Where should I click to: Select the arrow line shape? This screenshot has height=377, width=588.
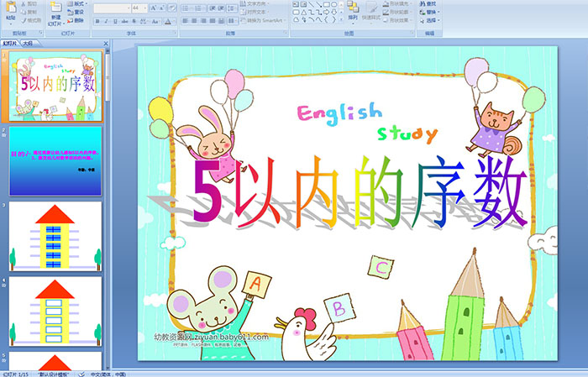pyautogui.click(x=318, y=4)
